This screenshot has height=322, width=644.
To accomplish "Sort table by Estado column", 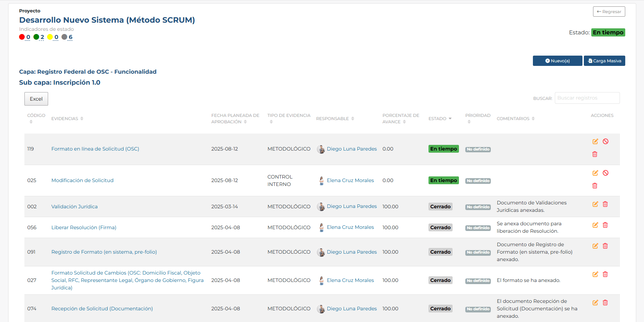I will 440,119.
